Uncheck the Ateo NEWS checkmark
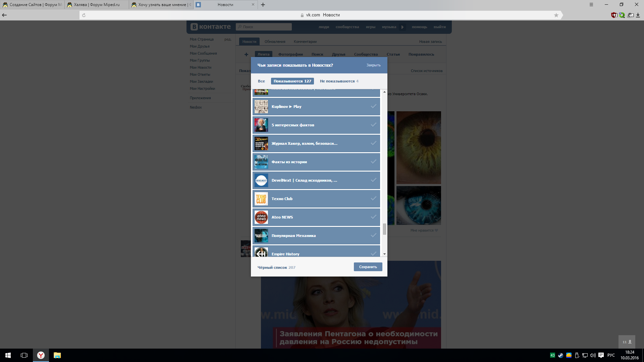The image size is (644, 362). (x=373, y=217)
